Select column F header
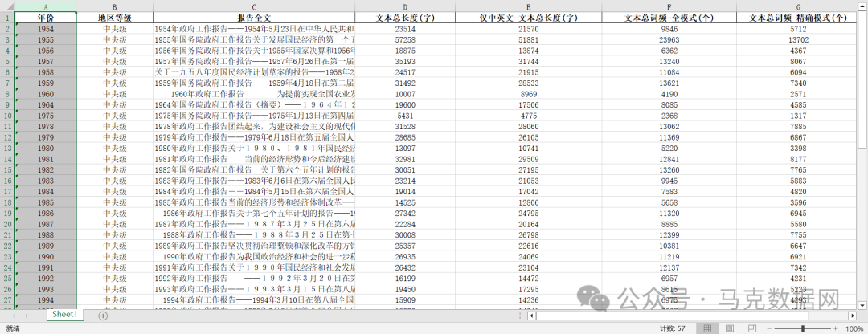This screenshot has height=334, width=868. point(669,7)
